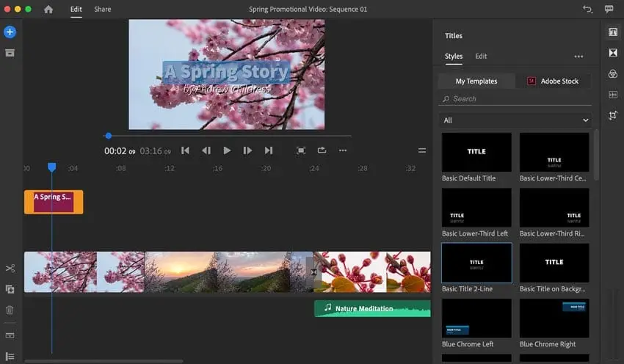The height and width of the screenshot is (364, 624).
Task: Open the Crop and Rotate panel icon
Action: pos(613,116)
